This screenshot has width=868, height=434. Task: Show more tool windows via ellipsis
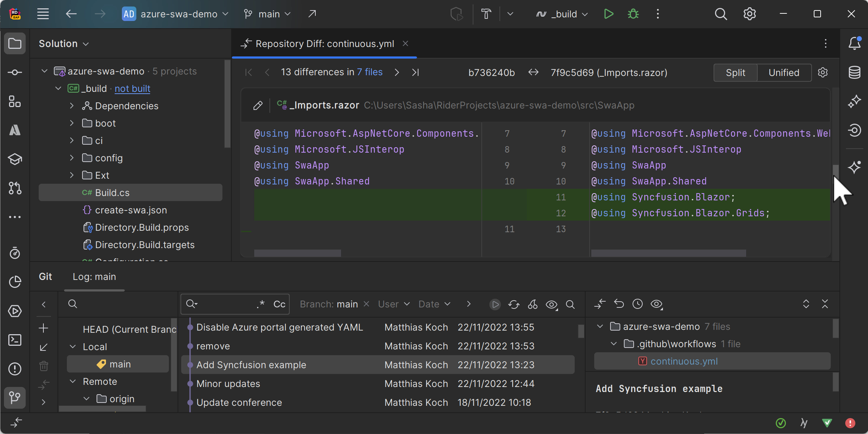15,217
